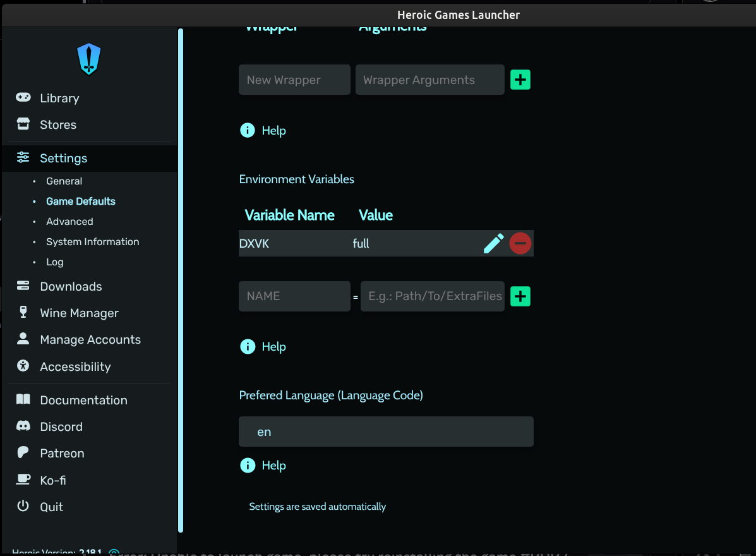The height and width of the screenshot is (556, 756).
Task: Click the Patreon logo icon
Action: pos(23,452)
